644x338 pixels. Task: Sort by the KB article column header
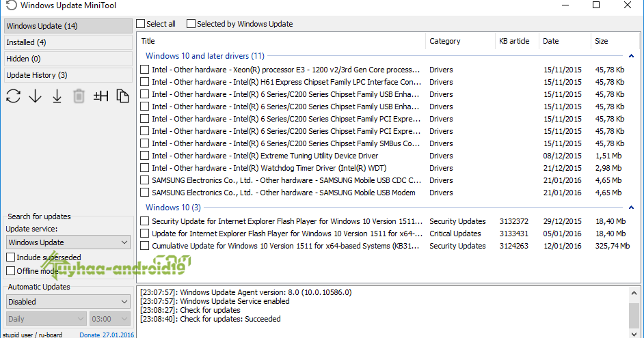[517, 41]
